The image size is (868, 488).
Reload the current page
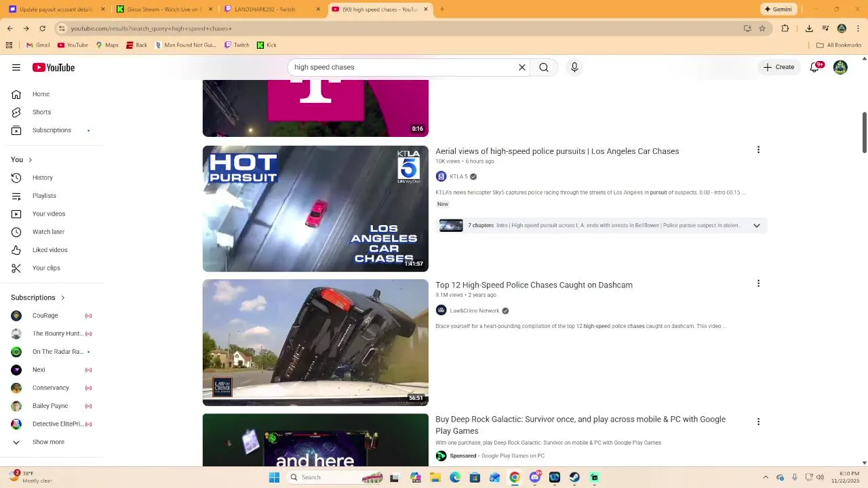point(42,28)
